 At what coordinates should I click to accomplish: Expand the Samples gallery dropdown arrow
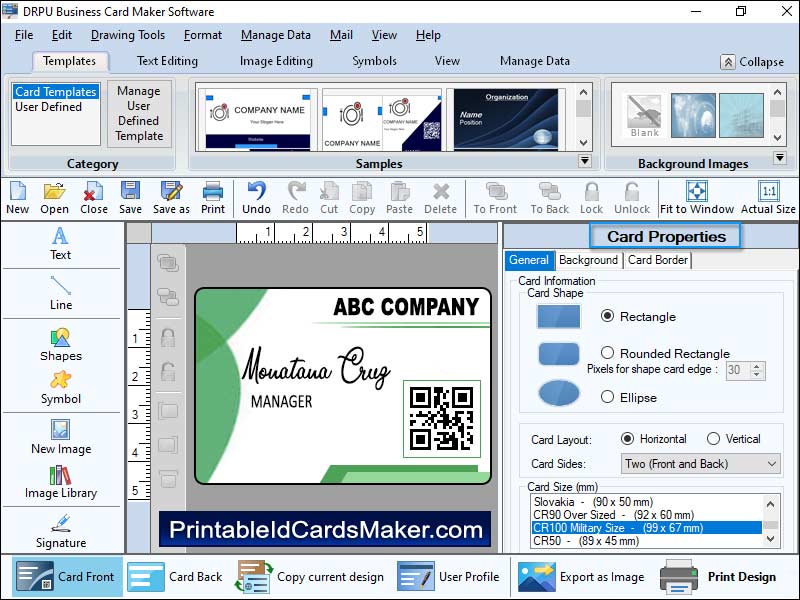pyautogui.click(x=585, y=160)
